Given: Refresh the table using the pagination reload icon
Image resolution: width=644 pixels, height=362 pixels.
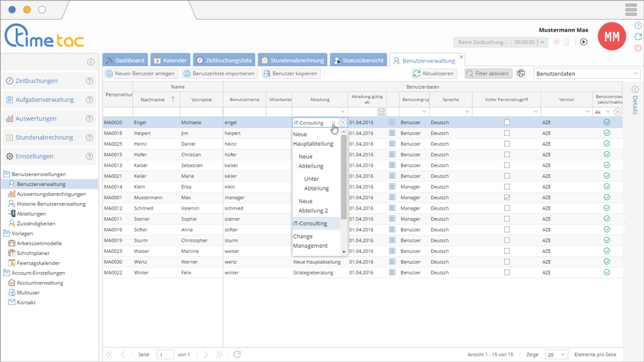Looking at the screenshot, I should point(237,355).
